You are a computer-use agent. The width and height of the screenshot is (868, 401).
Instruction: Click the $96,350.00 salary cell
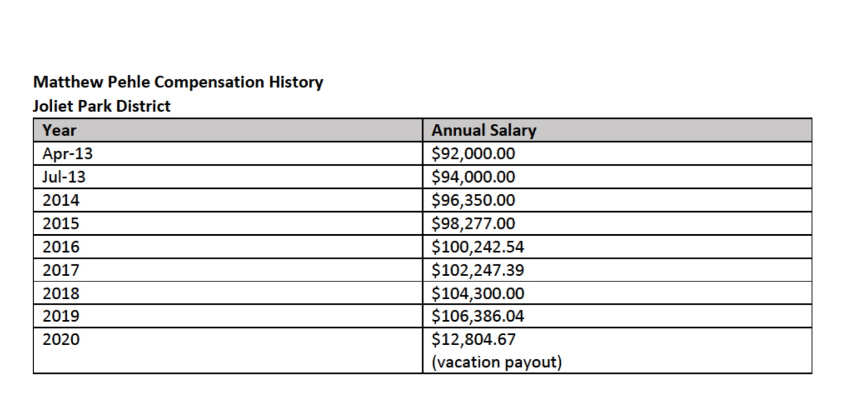(x=473, y=200)
